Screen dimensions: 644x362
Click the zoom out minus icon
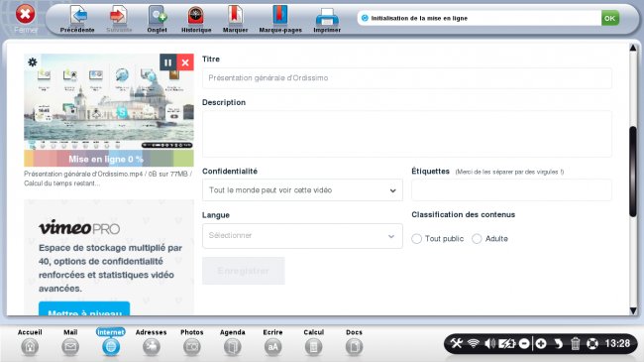point(524,343)
